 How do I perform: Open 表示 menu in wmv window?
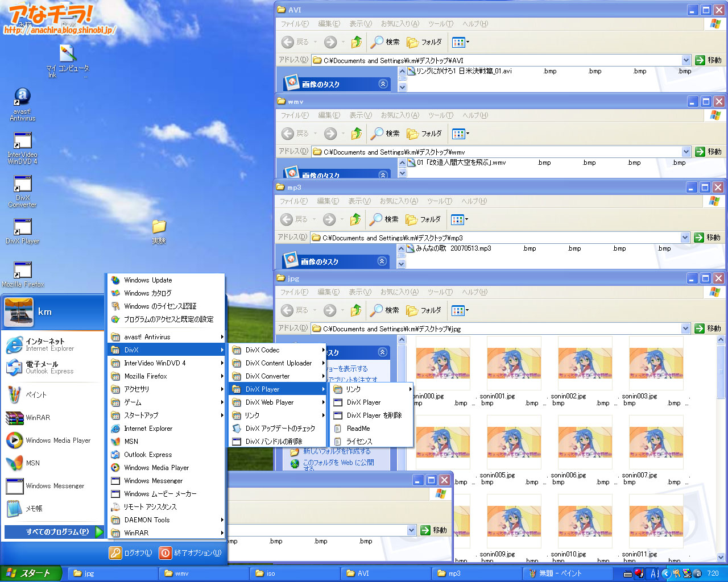(361, 115)
